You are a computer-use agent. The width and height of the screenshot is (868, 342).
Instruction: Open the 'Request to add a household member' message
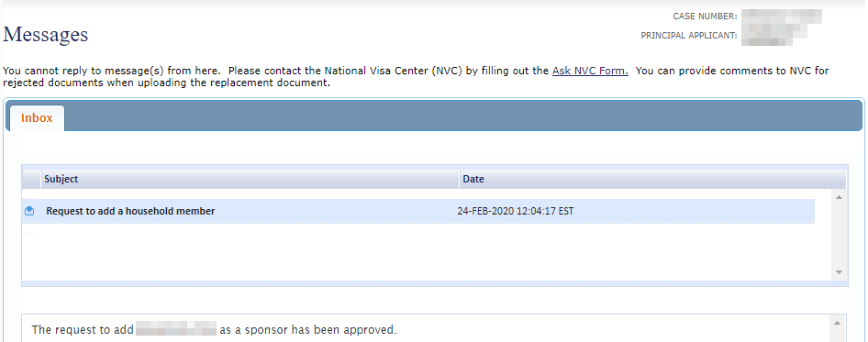[130, 212]
